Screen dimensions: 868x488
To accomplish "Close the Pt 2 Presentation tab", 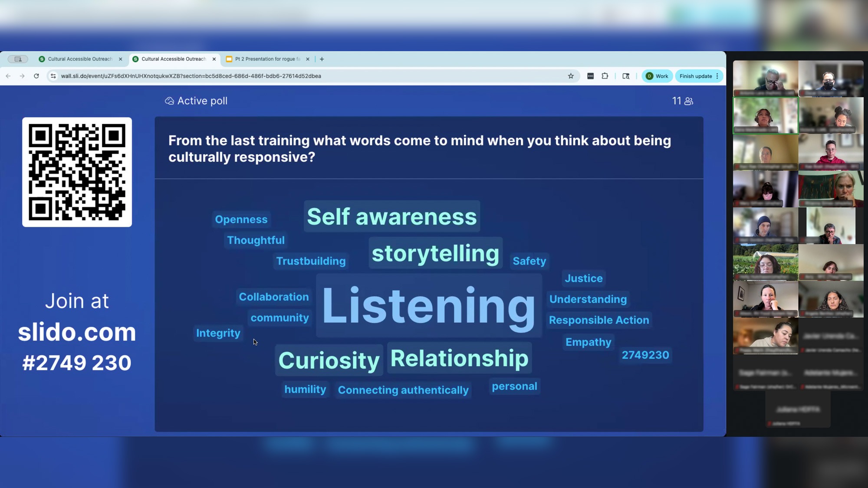I will 308,59.
